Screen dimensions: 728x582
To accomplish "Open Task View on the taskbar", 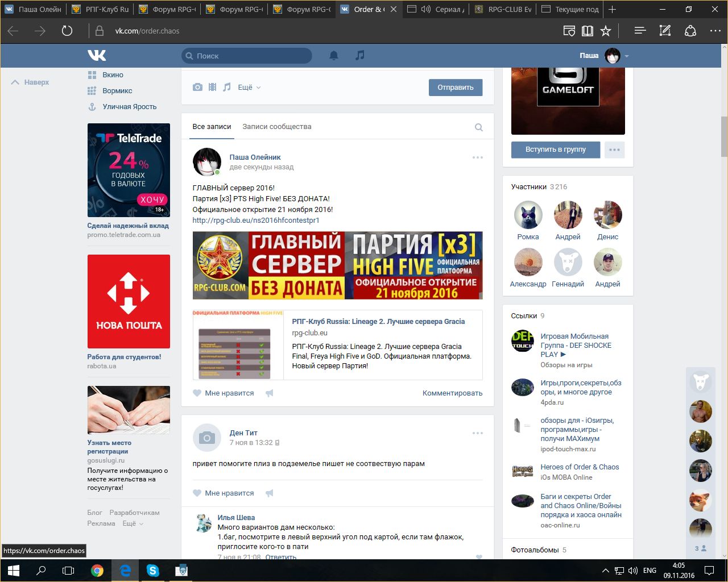I will [x=68, y=570].
